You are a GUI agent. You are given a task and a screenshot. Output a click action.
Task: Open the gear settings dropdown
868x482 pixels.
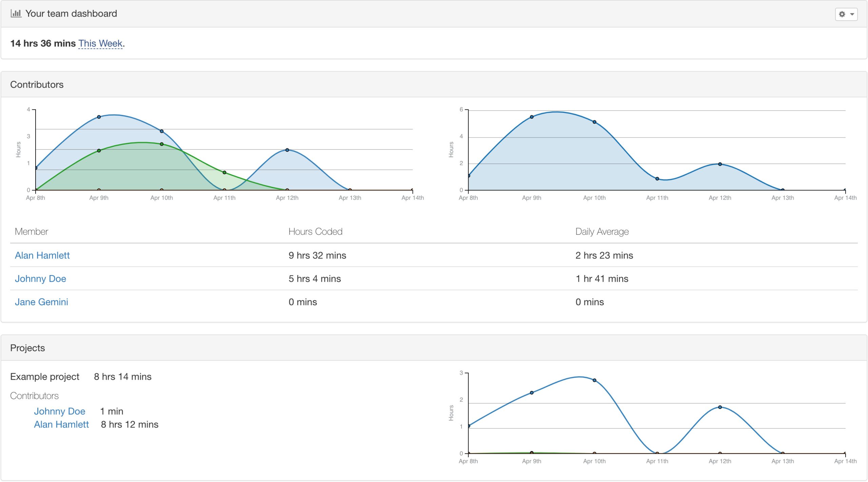(846, 14)
